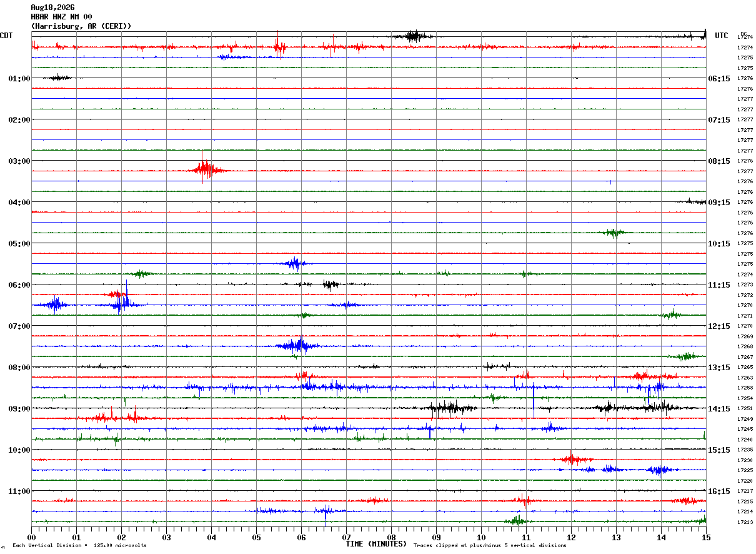Click the UTC time zone label

722,36
